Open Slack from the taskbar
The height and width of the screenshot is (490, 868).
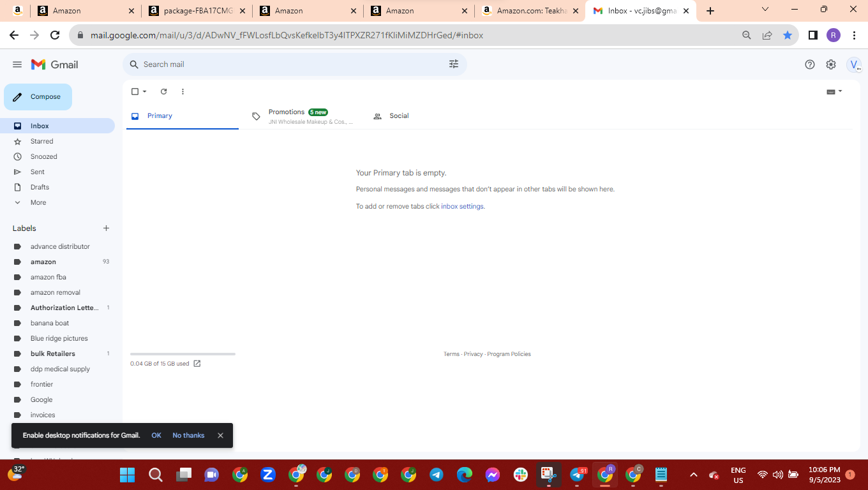(x=521, y=475)
